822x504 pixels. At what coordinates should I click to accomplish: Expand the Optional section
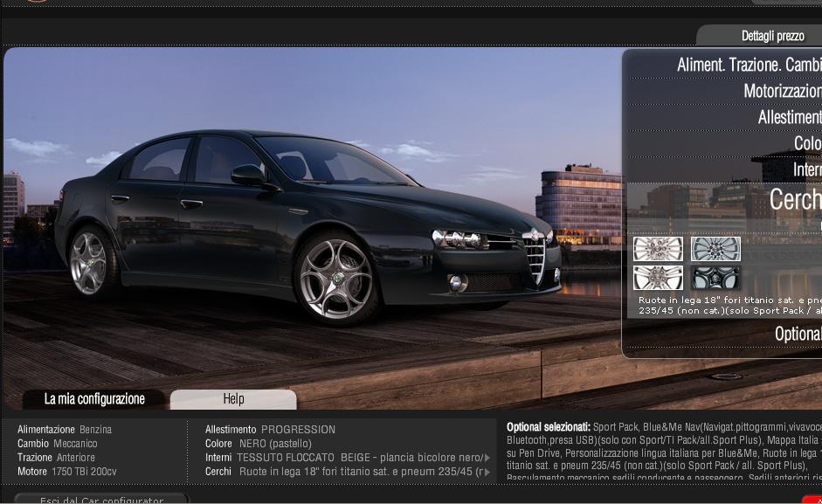click(x=797, y=334)
